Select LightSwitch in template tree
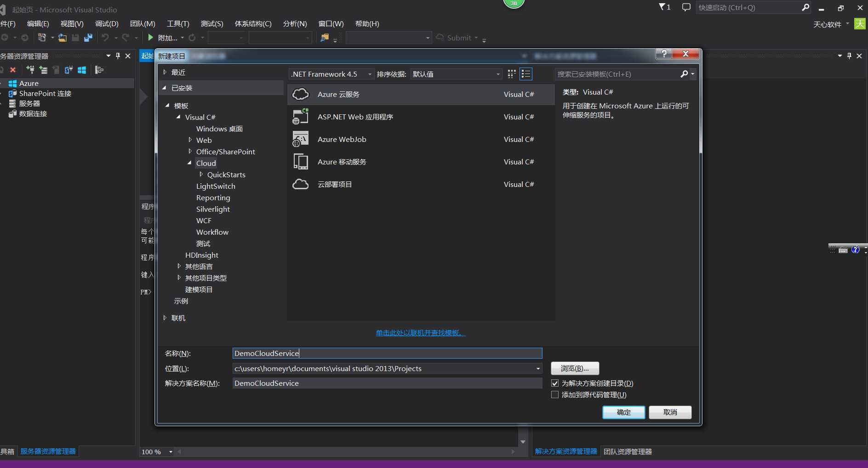Screen dimensions: 868x468 click(x=216, y=186)
